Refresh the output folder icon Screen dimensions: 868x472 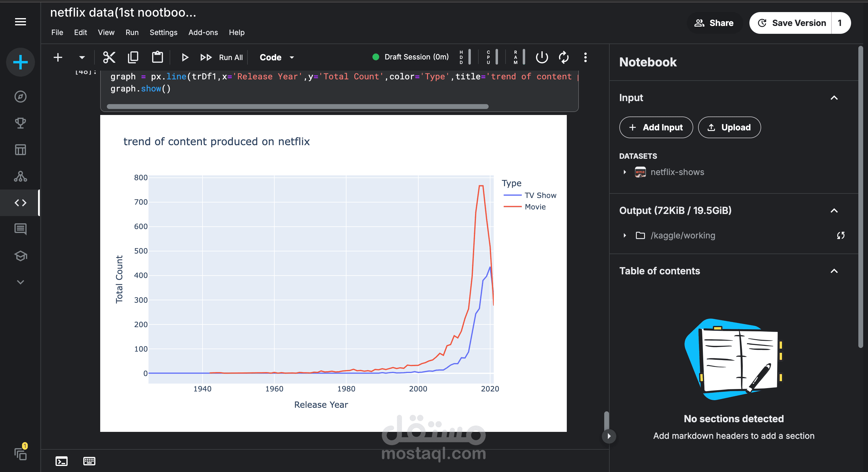(841, 235)
